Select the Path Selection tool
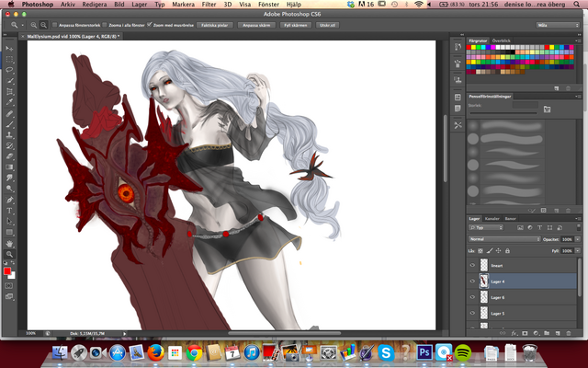This screenshot has width=588, height=368. coord(9,222)
